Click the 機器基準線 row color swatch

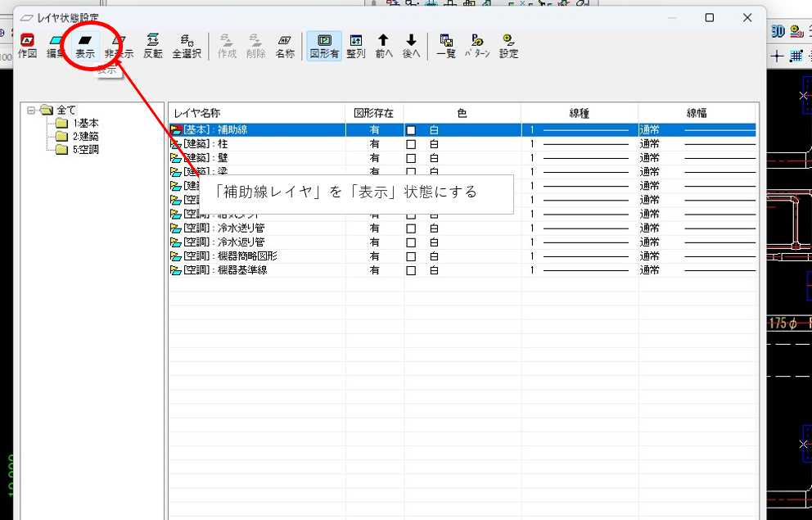[x=411, y=270]
